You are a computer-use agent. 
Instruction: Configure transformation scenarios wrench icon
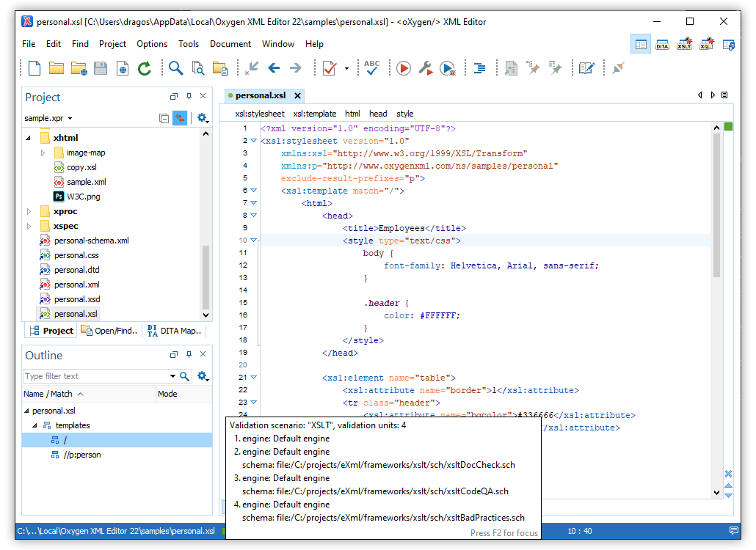(425, 68)
